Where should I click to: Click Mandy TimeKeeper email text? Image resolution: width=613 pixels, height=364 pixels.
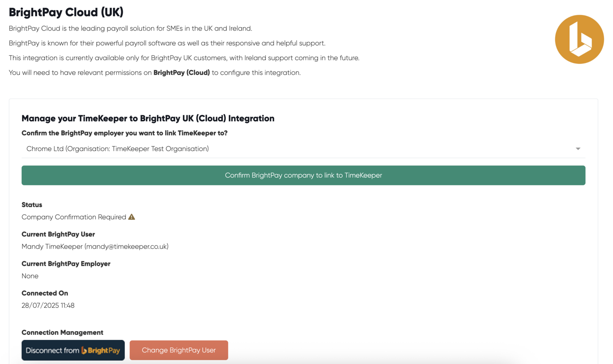95,246
